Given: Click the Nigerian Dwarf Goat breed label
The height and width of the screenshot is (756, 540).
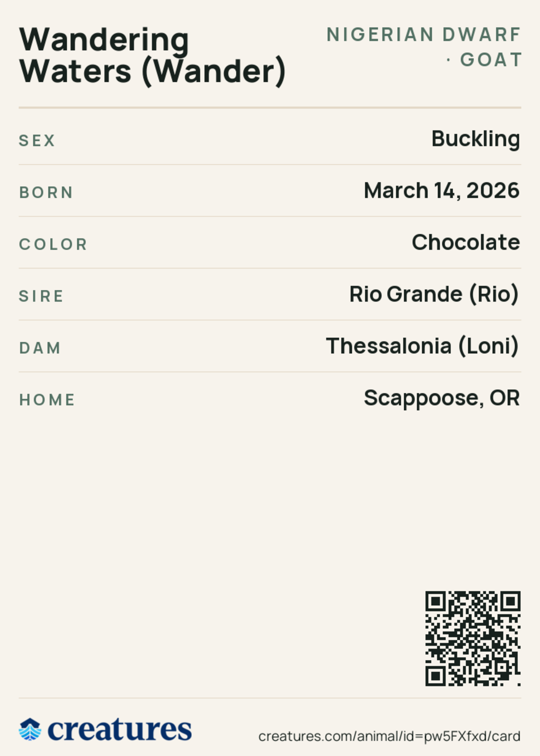Looking at the screenshot, I should pos(423,47).
